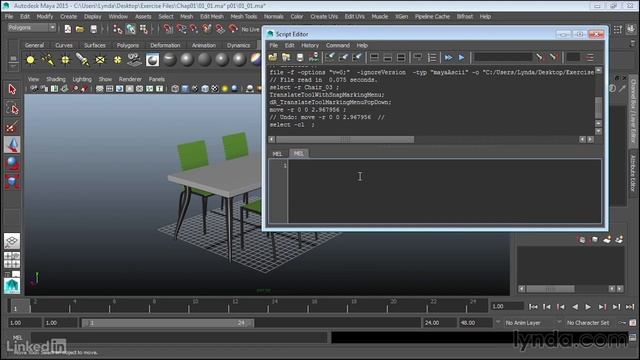
Task: Open the Deformation shelf tab
Action: point(165,45)
